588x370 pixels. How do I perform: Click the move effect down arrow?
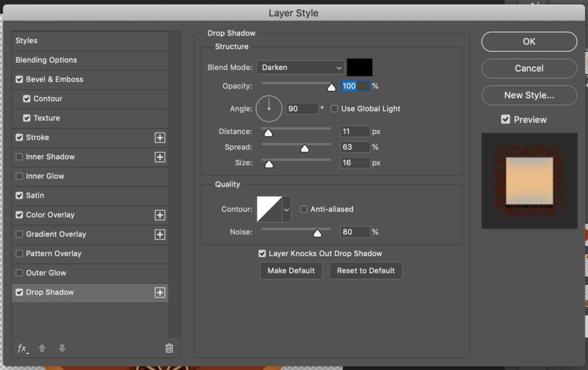click(62, 348)
